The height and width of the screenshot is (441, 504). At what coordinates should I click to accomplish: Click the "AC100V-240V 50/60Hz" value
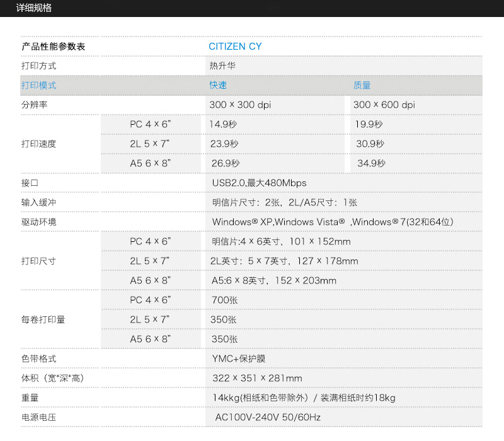(x=268, y=417)
